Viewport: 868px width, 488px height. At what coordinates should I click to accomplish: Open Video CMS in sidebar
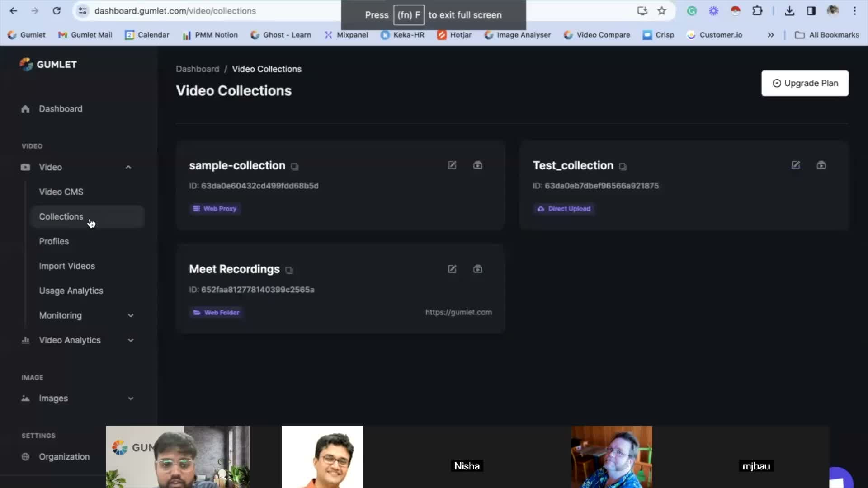pos(61,192)
